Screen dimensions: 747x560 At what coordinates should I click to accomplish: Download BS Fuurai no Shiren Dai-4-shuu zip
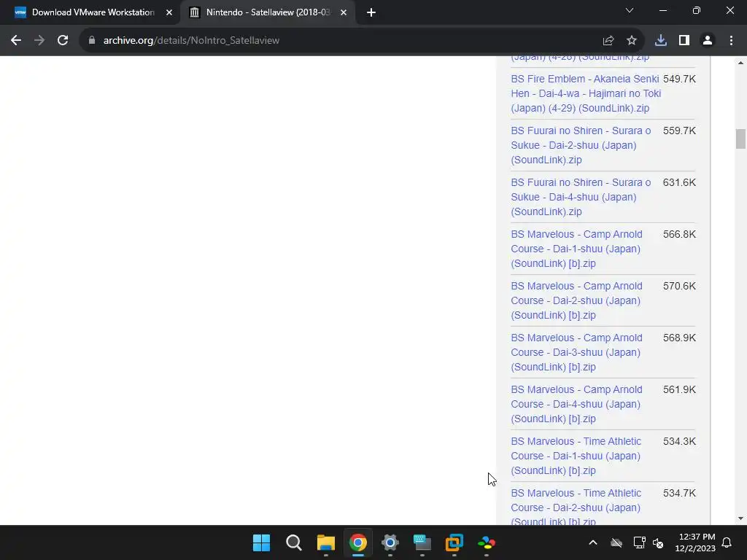[581, 197]
